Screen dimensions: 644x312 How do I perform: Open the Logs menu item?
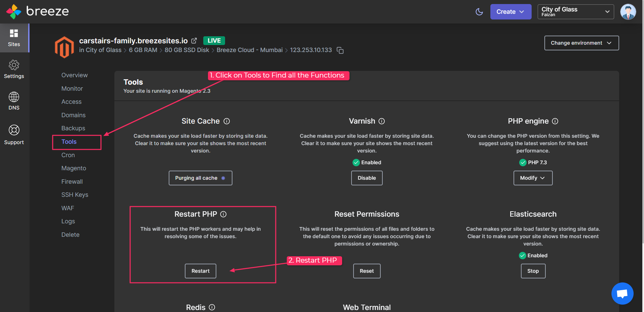coord(68,221)
